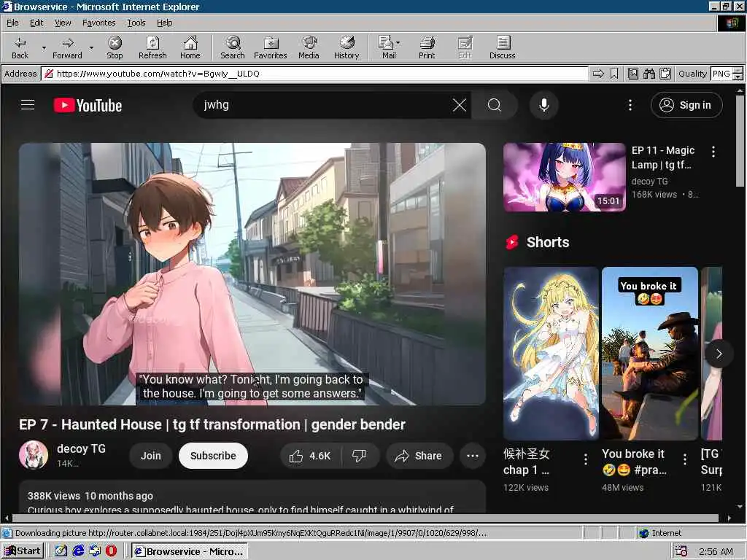Show next Shorts with right chevron
The height and width of the screenshot is (560, 747).
719,354
